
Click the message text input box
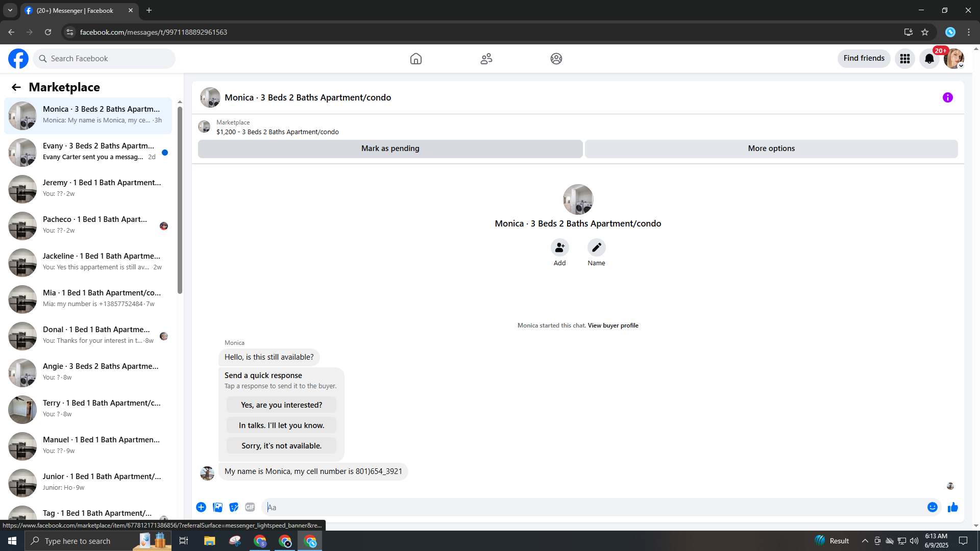click(x=592, y=507)
